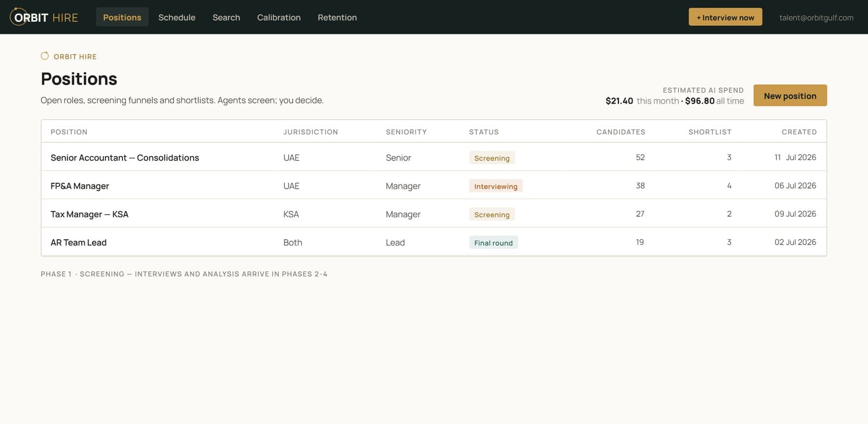Click the created date 11 Jul 2026
This screenshot has width=868, height=424.
(x=795, y=157)
